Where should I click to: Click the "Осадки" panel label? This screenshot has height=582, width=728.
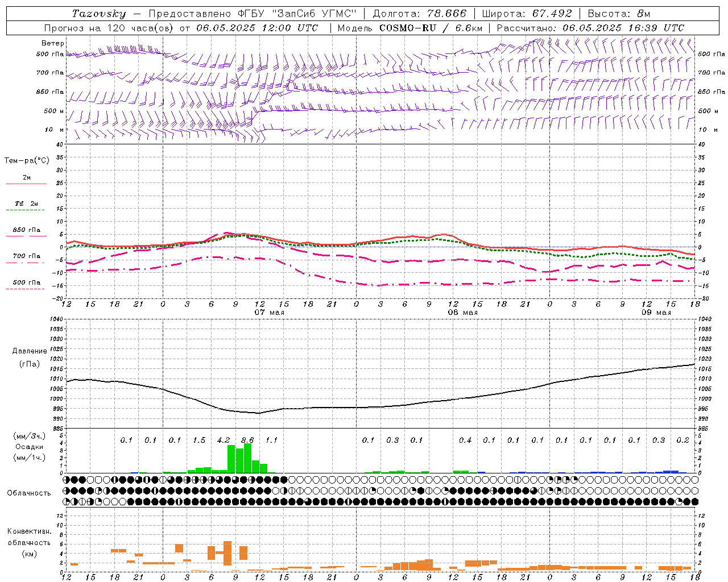29,447
